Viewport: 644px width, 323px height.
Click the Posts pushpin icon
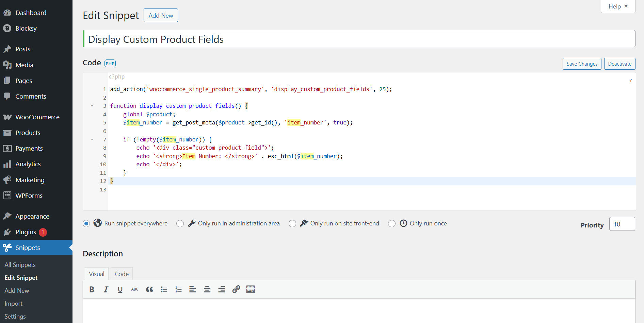(x=7, y=49)
